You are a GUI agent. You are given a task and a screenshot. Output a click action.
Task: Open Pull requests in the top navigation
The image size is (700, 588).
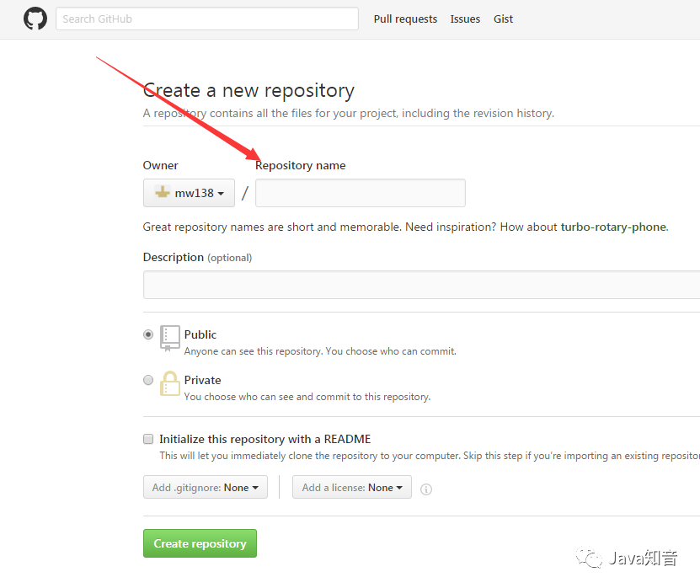coord(405,19)
